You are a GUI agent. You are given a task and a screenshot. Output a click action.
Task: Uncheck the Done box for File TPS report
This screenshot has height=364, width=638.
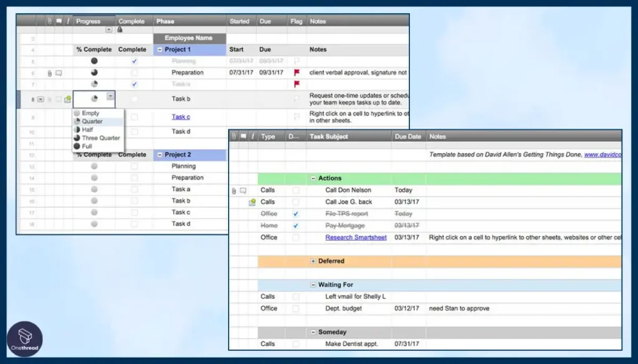point(296,213)
